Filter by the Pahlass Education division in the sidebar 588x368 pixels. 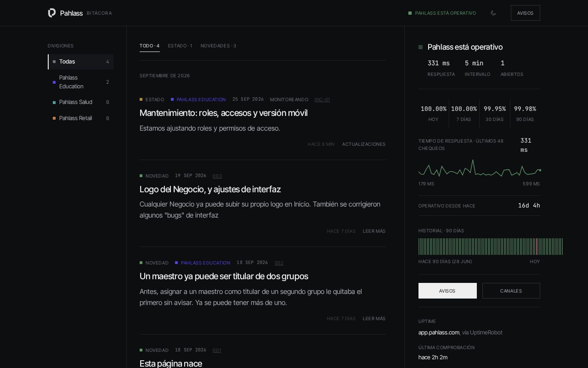pos(81,82)
